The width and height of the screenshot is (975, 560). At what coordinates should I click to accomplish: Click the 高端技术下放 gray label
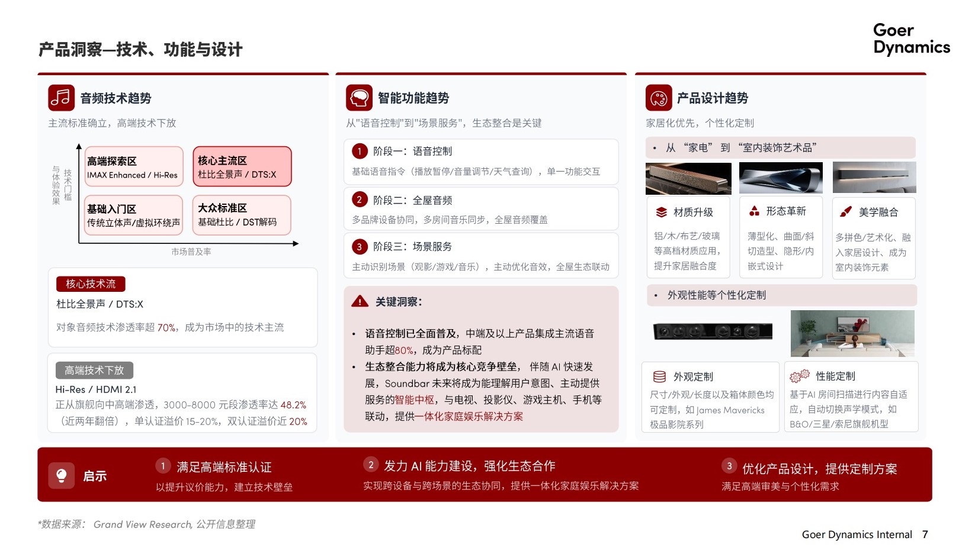coord(94,371)
